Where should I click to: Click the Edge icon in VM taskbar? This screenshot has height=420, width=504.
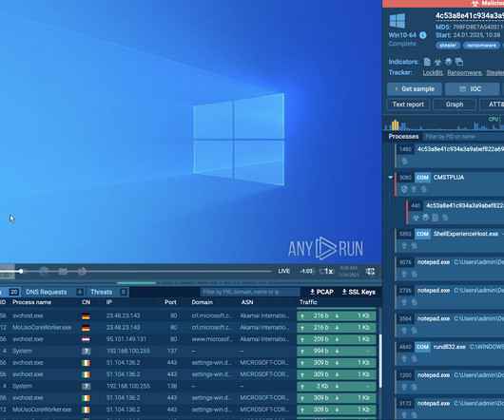(x=44, y=272)
